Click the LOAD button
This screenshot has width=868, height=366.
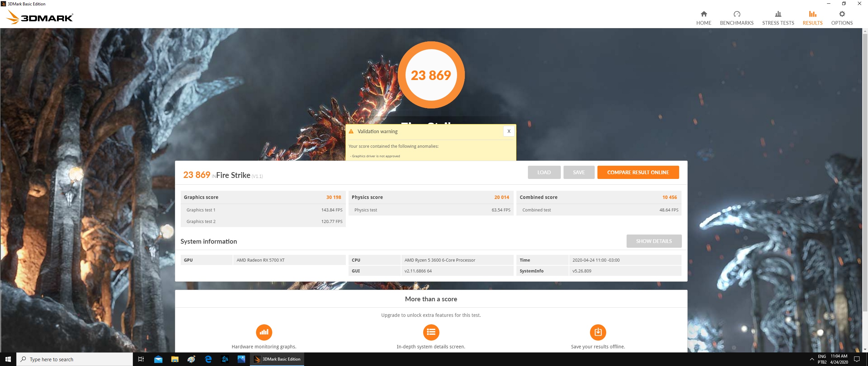coord(544,172)
